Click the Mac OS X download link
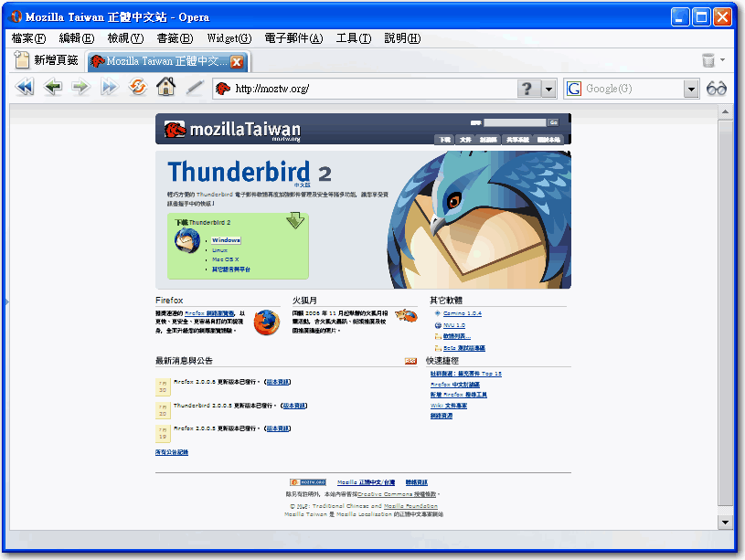This screenshot has height=560, width=745. (225, 259)
